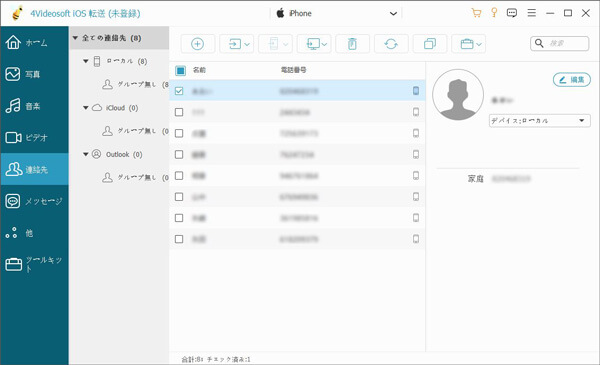Click the contact avatar silhouette picture
Image resolution: width=600 pixels, height=365 pixels.
pos(458,95)
